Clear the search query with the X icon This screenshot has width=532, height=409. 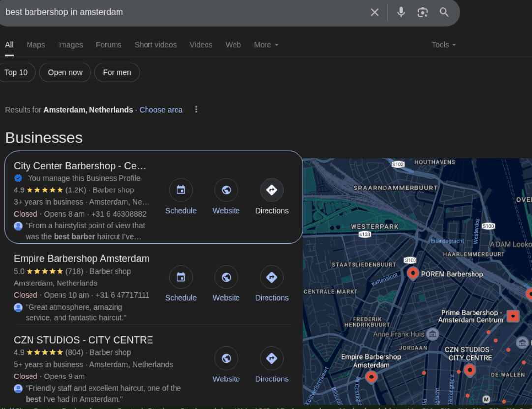pos(374,12)
